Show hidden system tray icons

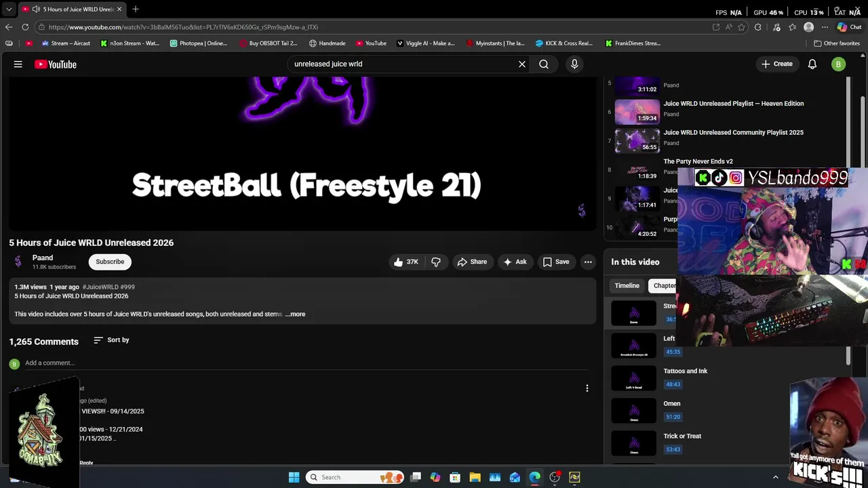pyautogui.click(x=776, y=477)
